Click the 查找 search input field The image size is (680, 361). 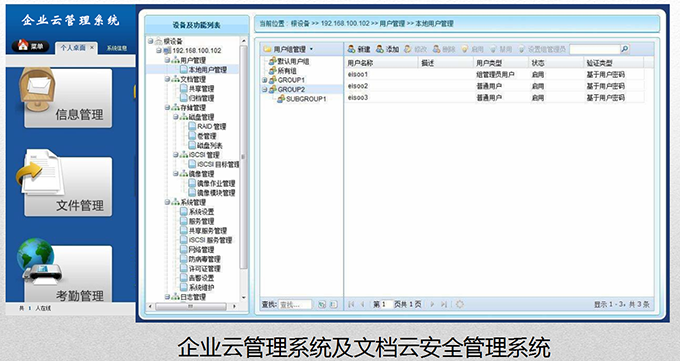pos(294,305)
